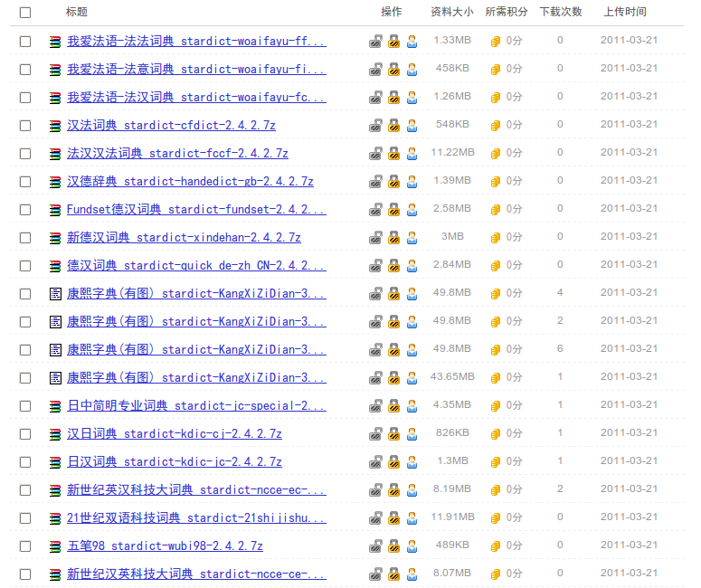Image resolution: width=701 pixels, height=588 pixels.
Task: Select the 五笔98 stardict-wubi98 row checkbox
Action: coord(25,546)
